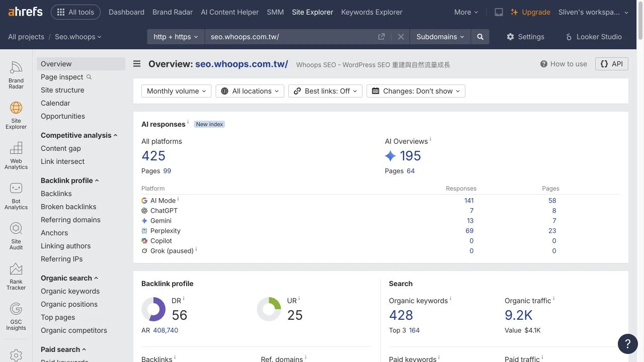Screen dimensions: 644x362
Task: Open Subdomains mode dropdown
Action: click(x=440, y=37)
